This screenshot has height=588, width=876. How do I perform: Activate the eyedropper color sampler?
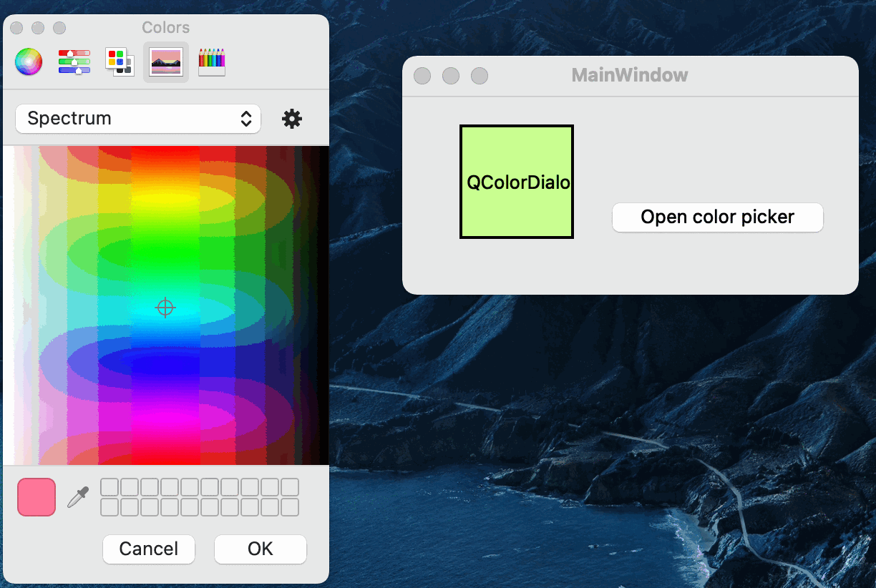tap(77, 497)
